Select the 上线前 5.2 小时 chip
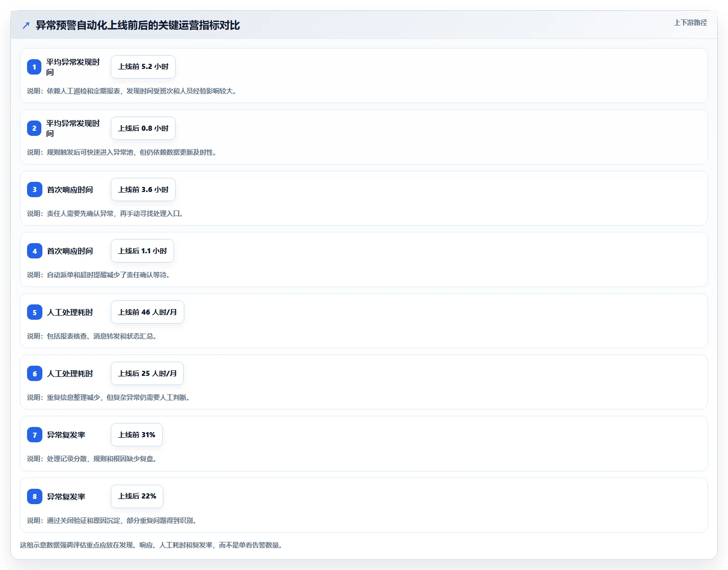 tap(143, 67)
